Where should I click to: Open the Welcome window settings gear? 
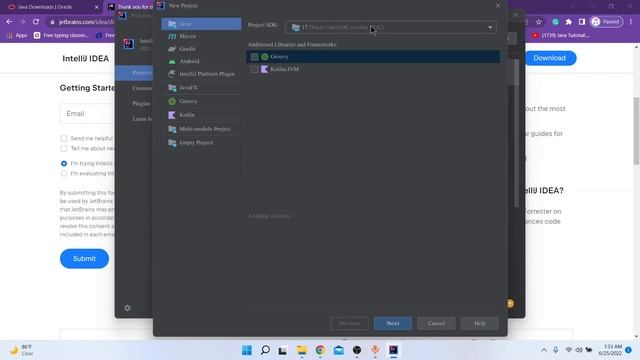coord(127,308)
